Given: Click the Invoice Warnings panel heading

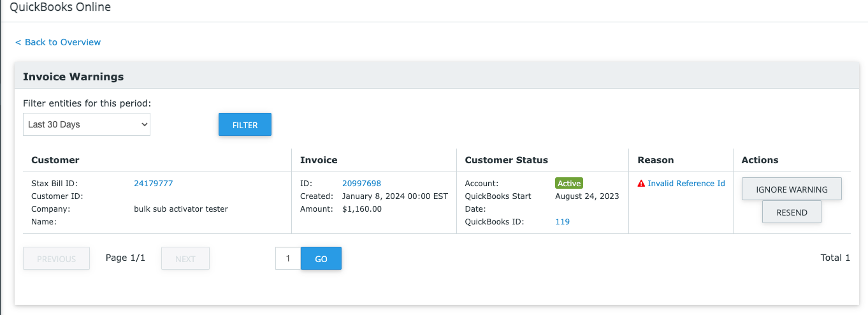Looking at the screenshot, I should coord(73,77).
